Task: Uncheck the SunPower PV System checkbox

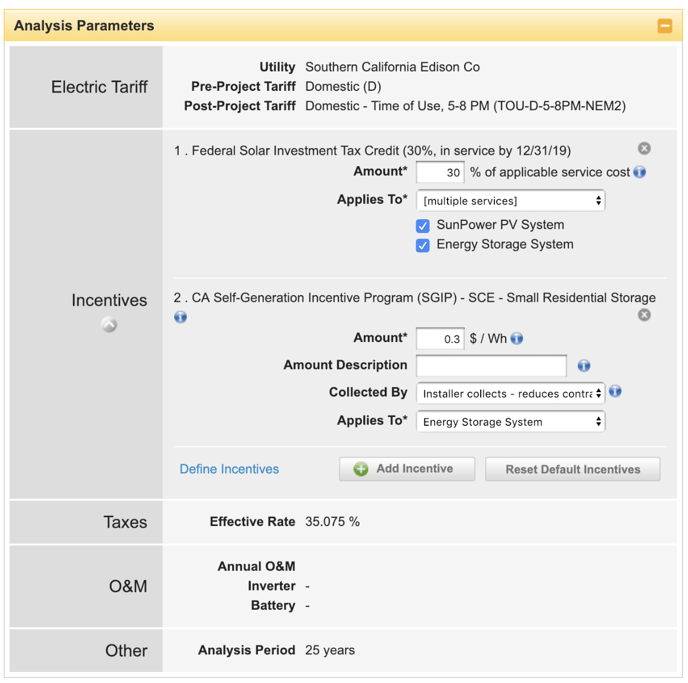Action: pyautogui.click(x=423, y=226)
